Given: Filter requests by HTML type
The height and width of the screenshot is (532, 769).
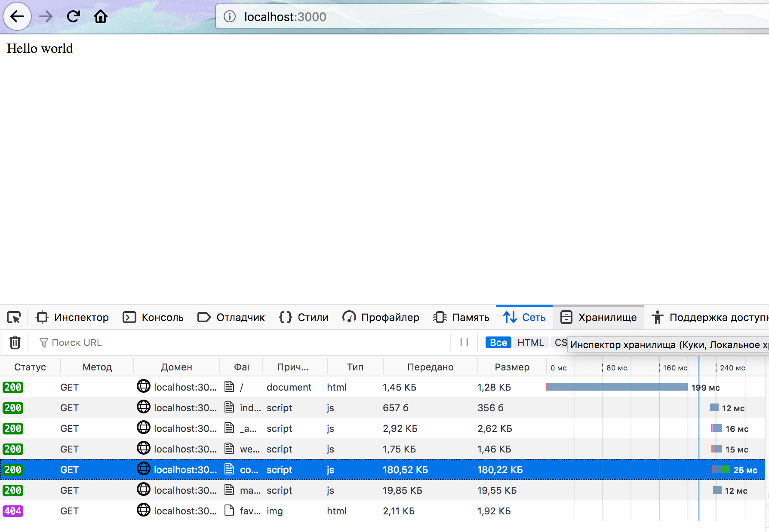Looking at the screenshot, I should (x=531, y=342).
